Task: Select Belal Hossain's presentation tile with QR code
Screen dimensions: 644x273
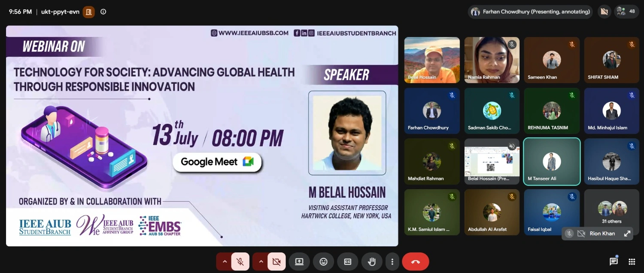Action: pos(492,162)
